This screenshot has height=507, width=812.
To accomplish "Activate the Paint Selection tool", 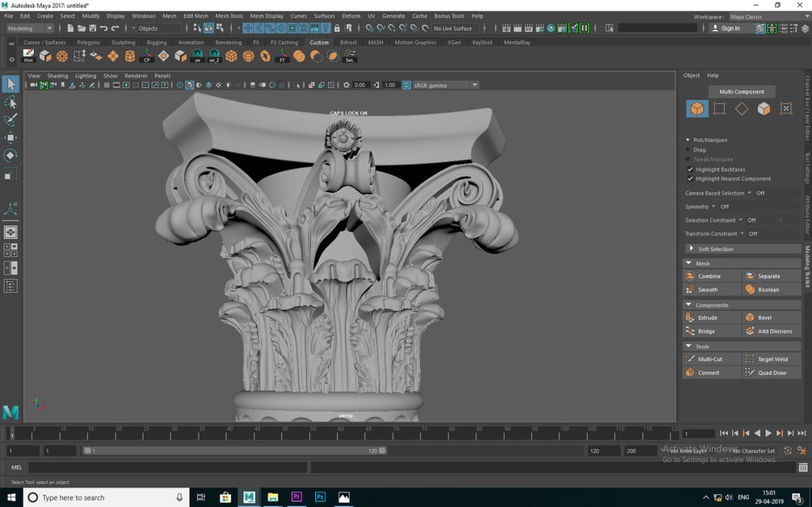I will [x=11, y=120].
